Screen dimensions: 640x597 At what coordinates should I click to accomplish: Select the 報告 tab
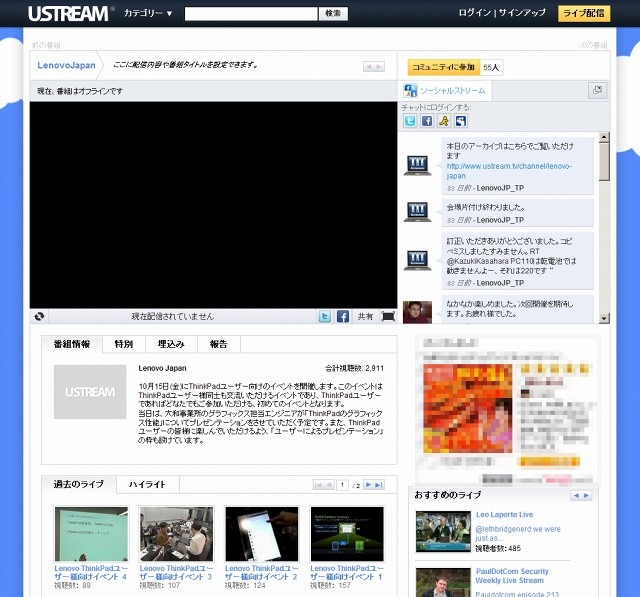pos(218,344)
